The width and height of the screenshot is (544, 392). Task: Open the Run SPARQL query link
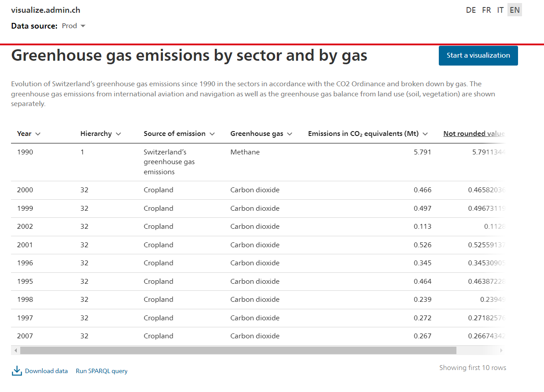102,371
